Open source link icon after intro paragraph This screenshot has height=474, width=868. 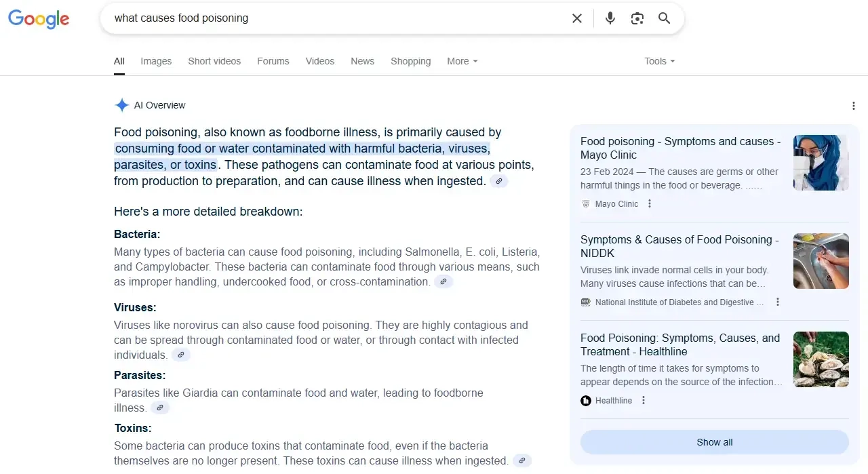[x=499, y=181]
